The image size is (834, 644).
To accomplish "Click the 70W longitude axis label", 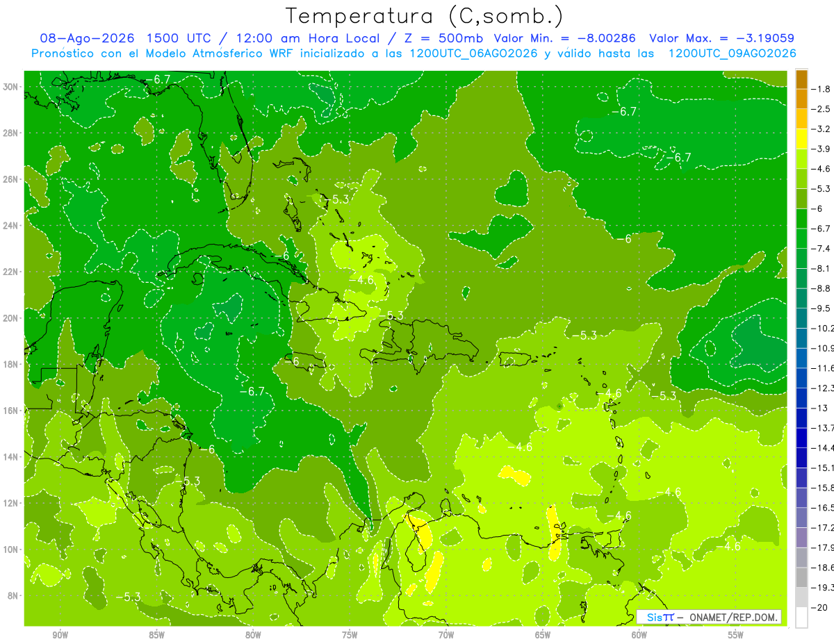I will point(446,635).
